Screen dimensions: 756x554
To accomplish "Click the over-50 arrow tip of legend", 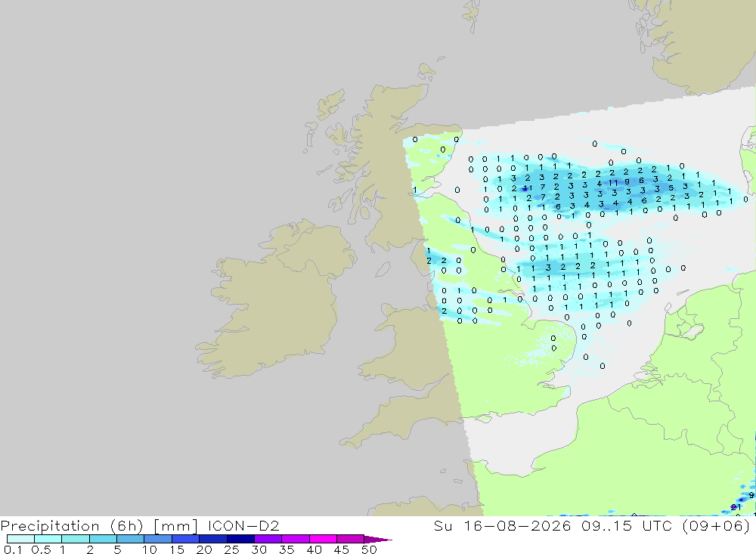I will 377,540.
